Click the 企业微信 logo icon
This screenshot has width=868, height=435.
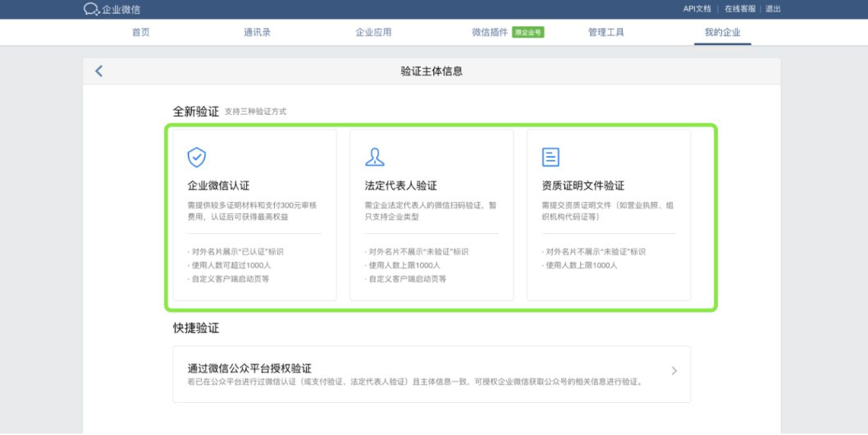(91, 9)
